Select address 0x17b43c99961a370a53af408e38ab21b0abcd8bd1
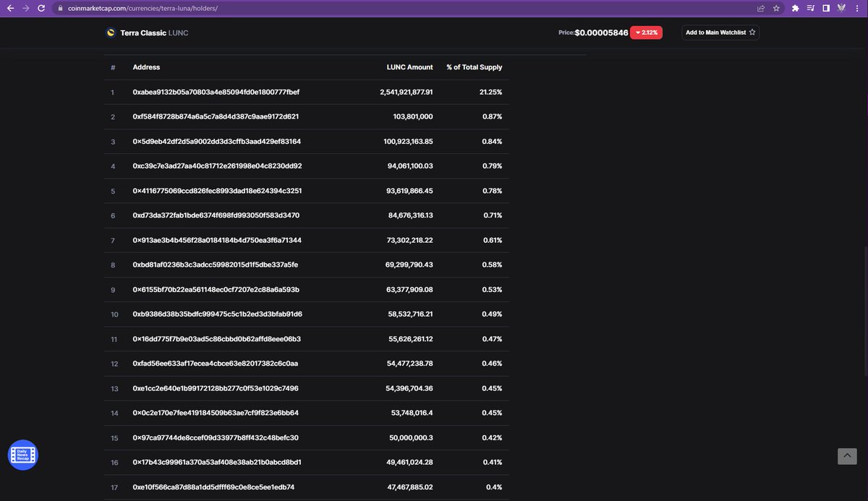The width and height of the screenshot is (868, 501). [x=217, y=463]
